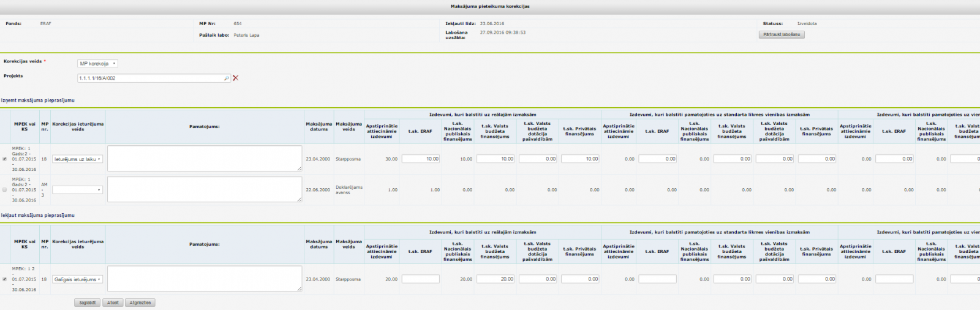Uncheck the first row checkbox under Izņemt
This screenshot has height=310, width=980.
pos(5,159)
